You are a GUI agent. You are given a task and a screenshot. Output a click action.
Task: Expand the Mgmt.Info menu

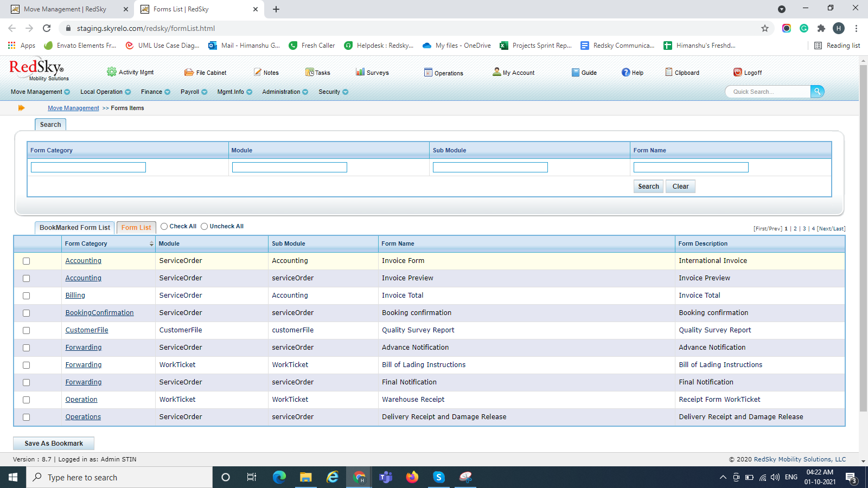point(234,92)
